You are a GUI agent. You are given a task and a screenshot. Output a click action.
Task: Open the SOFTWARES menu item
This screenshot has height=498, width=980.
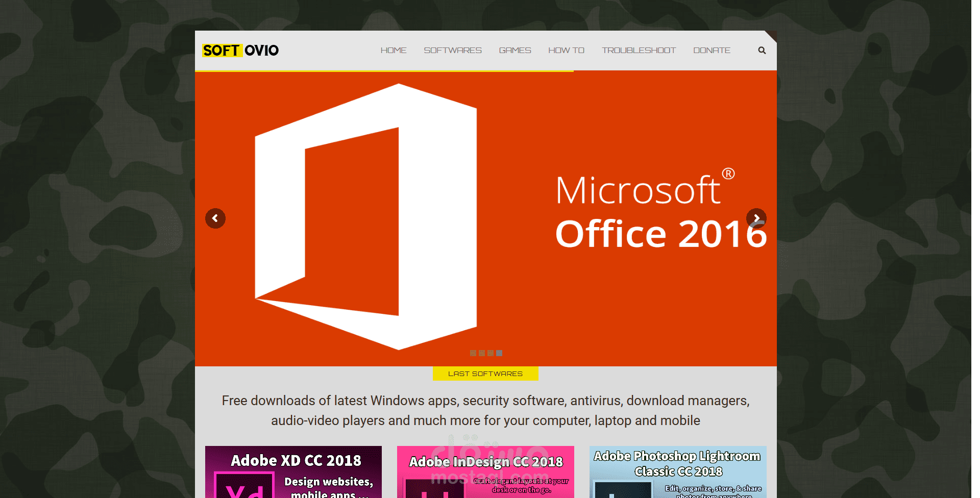[x=453, y=51]
